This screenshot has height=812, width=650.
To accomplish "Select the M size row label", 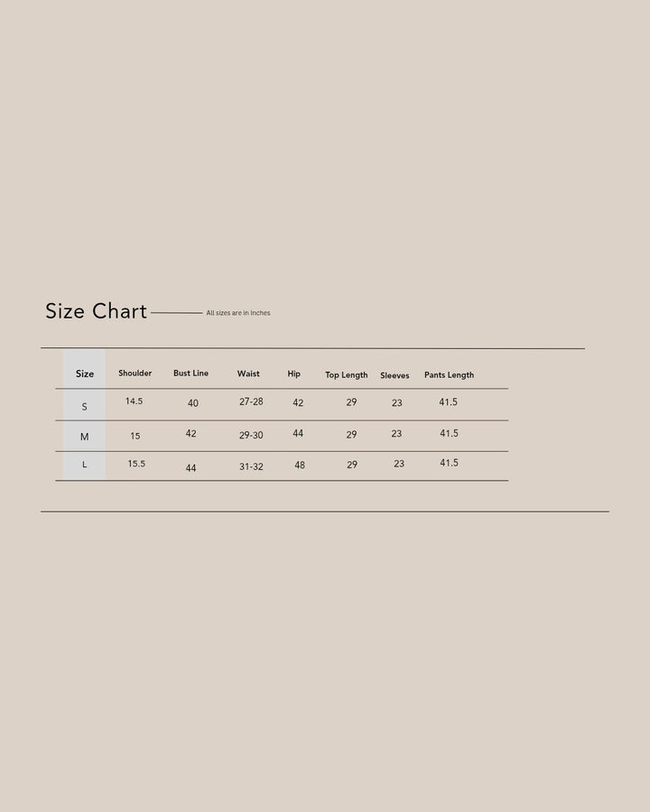I will coord(85,437).
